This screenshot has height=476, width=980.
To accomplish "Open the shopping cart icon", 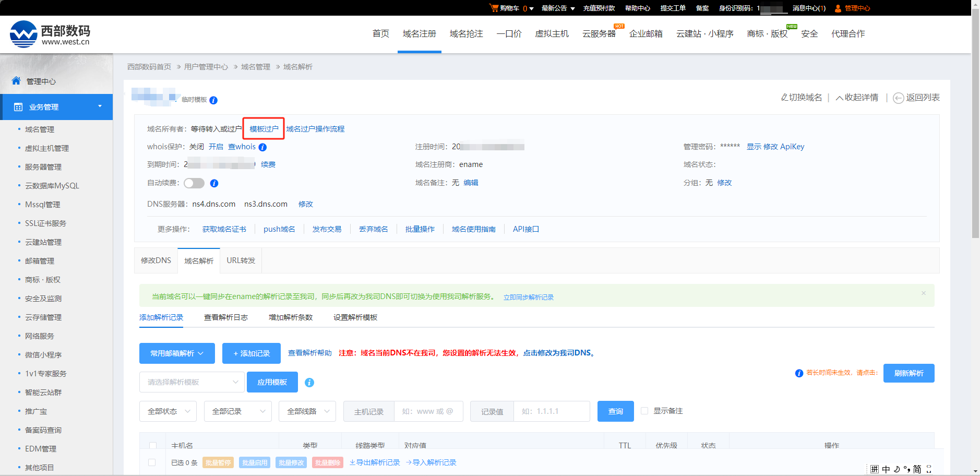I will 494,8.
